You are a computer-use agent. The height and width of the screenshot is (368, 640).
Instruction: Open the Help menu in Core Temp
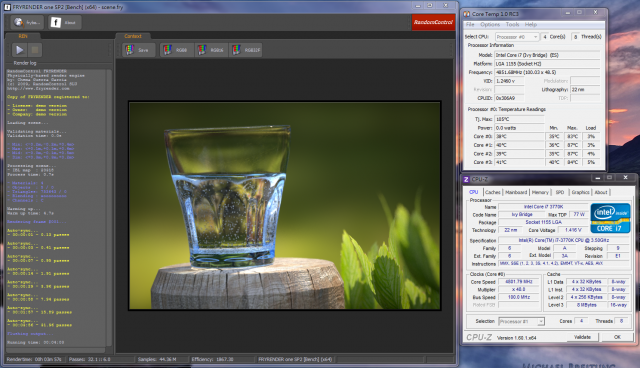(531, 24)
